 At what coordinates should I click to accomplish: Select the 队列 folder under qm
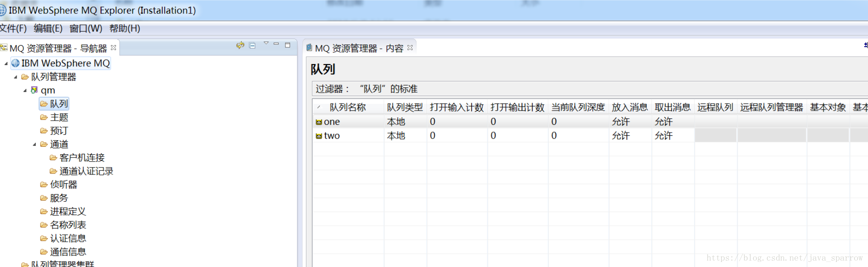click(59, 104)
